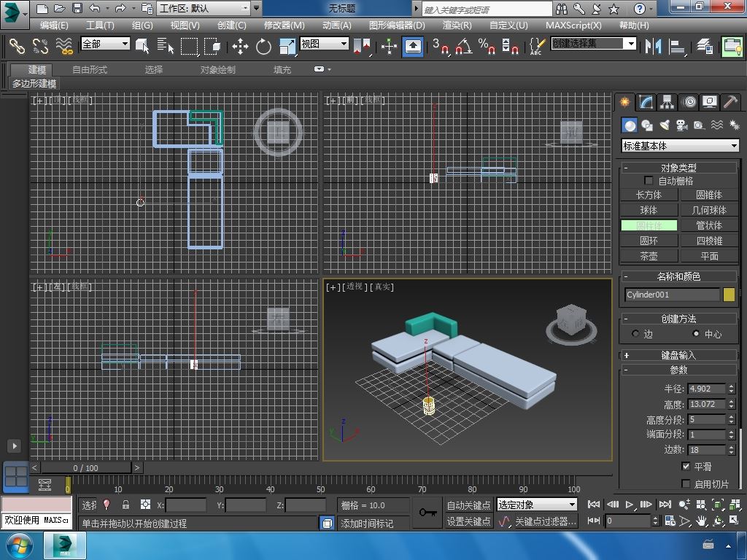The image size is (747, 560).
Task: Switch to the Utilities hammer panel
Action: pyautogui.click(x=730, y=102)
